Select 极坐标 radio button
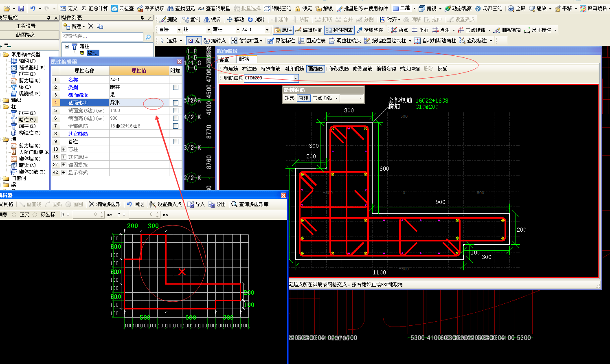The image size is (610, 364). click(x=35, y=215)
